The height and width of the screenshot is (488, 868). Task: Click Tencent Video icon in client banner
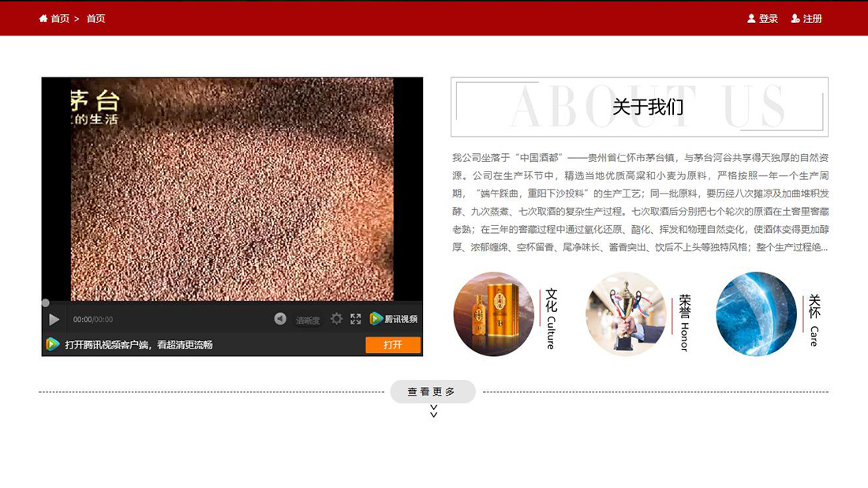[53, 344]
